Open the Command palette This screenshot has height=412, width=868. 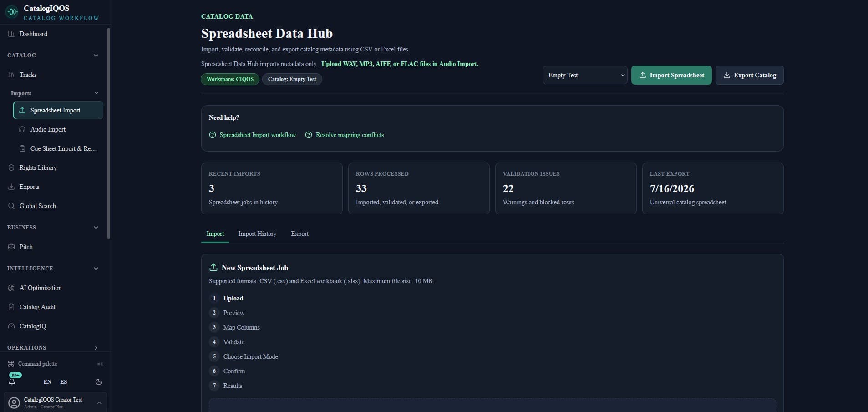[x=55, y=364]
